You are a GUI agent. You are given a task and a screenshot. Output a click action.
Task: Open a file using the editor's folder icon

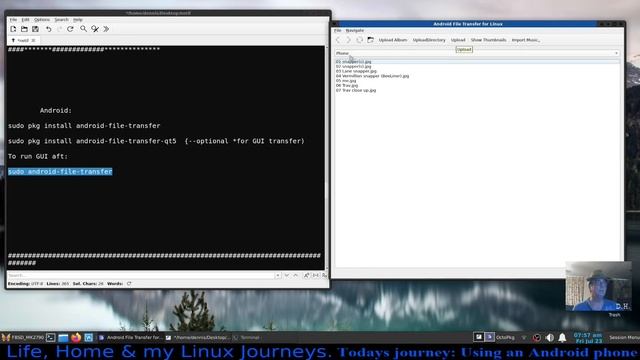24,29
